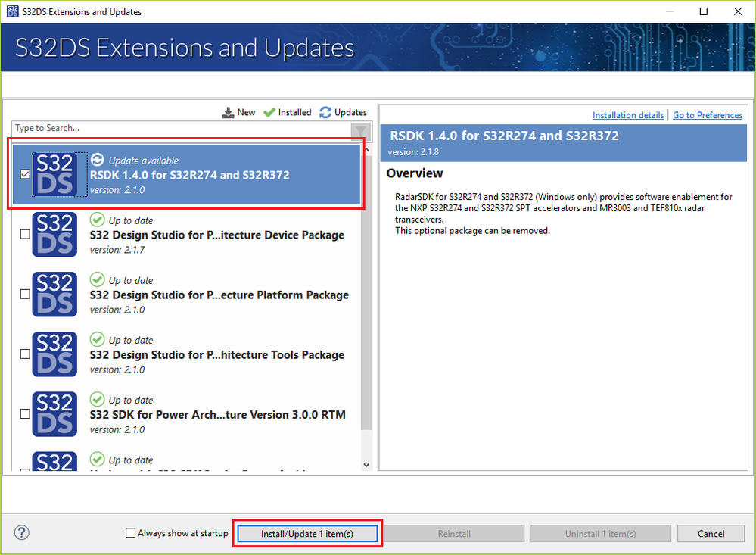Viewport: 756px width, 555px height.
Task: Click the S32DS icon in title bar
Action: (13, 11)
